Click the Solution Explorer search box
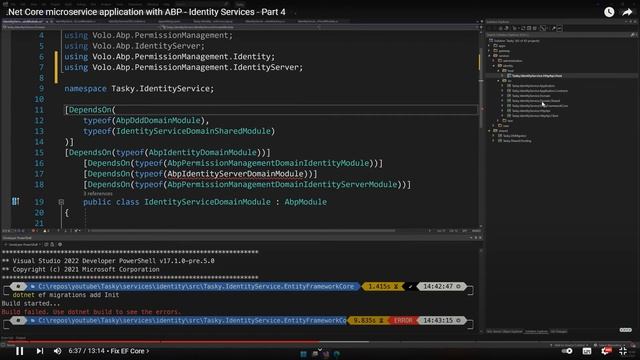The height and width of the screenshot is (360, 640). pyautogui.click(x=557, y=35)
